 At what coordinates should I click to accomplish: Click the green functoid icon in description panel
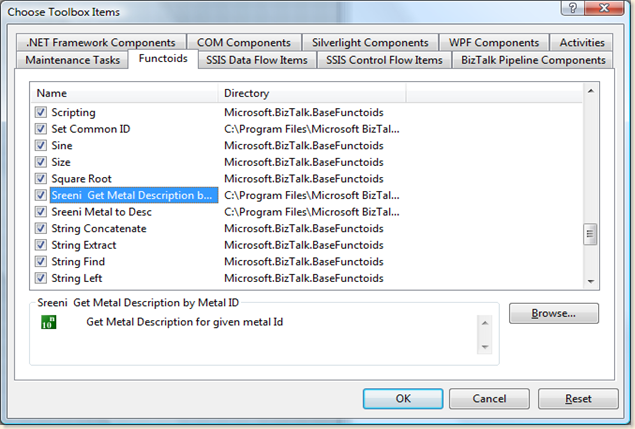[x=47, y=322]
